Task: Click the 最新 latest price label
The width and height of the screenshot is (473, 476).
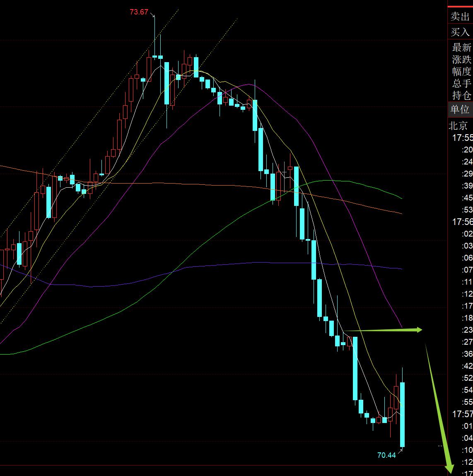Action: [461, 47]
